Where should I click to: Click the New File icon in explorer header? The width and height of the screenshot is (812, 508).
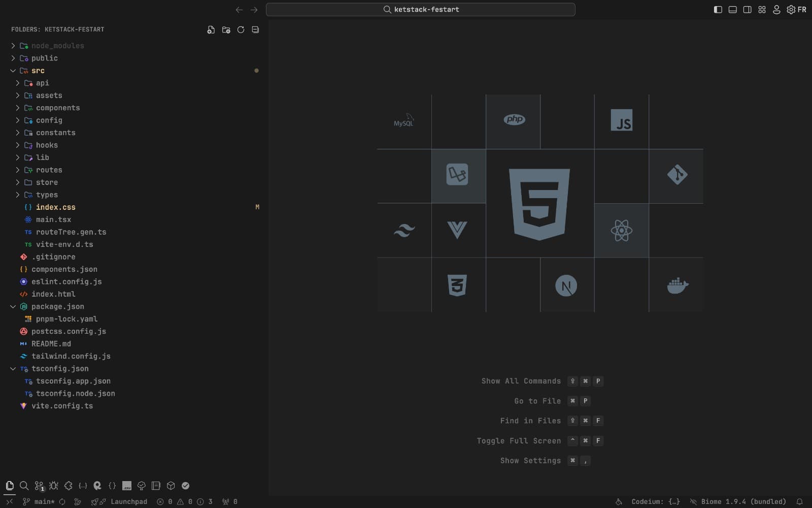tap(211, 29)
